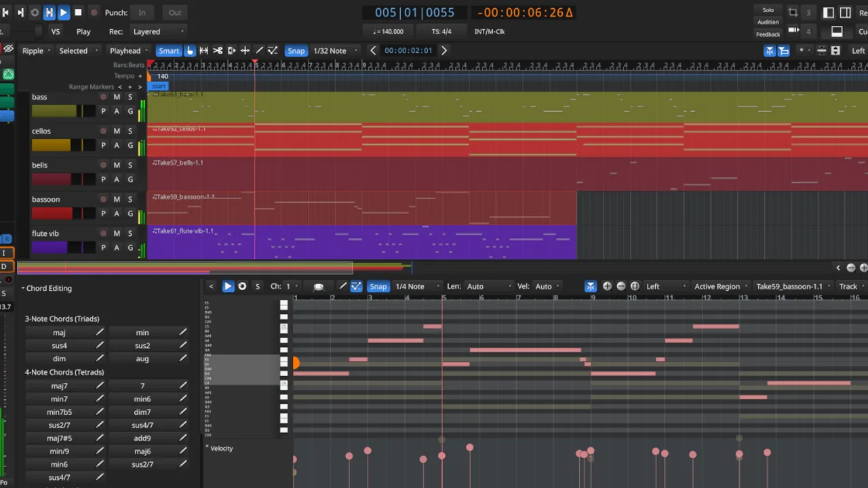
Task: Open the 1/32 Note grid dropdown
Action: click(335, 50)
